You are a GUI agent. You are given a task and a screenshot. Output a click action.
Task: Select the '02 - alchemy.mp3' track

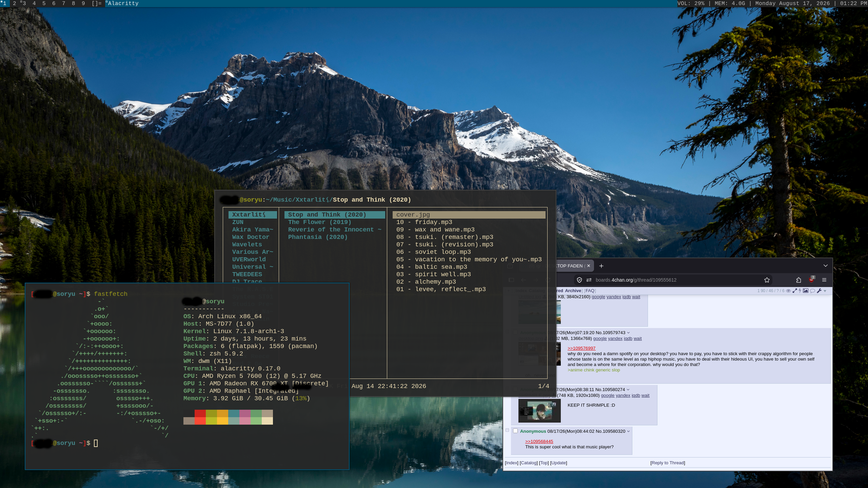(426, 282)
